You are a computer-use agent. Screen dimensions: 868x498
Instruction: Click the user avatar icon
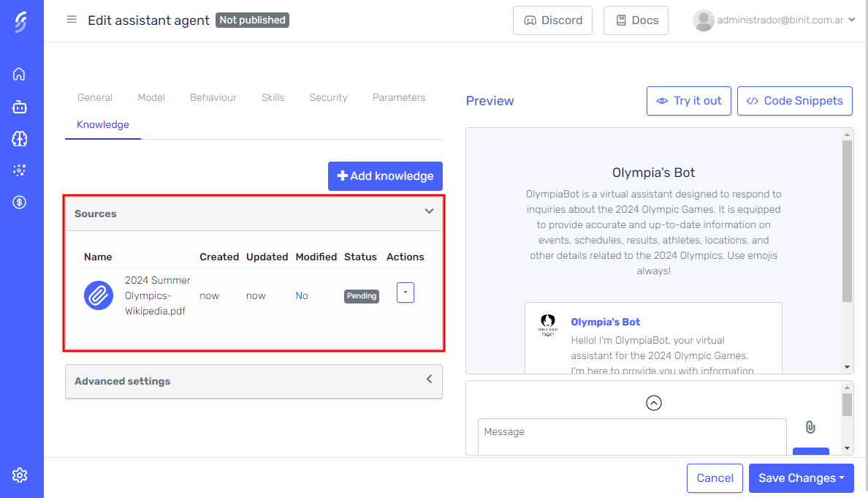pos(703,20)
